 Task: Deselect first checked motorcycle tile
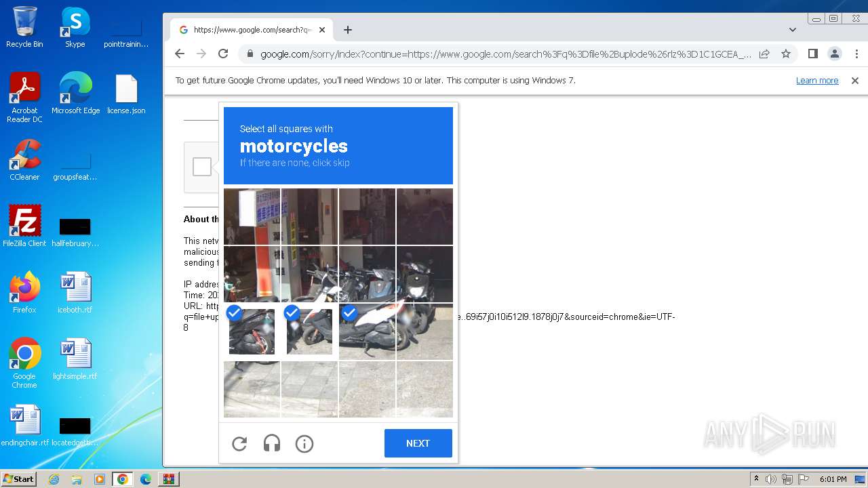pyautogui.click(x=252, y=331)
